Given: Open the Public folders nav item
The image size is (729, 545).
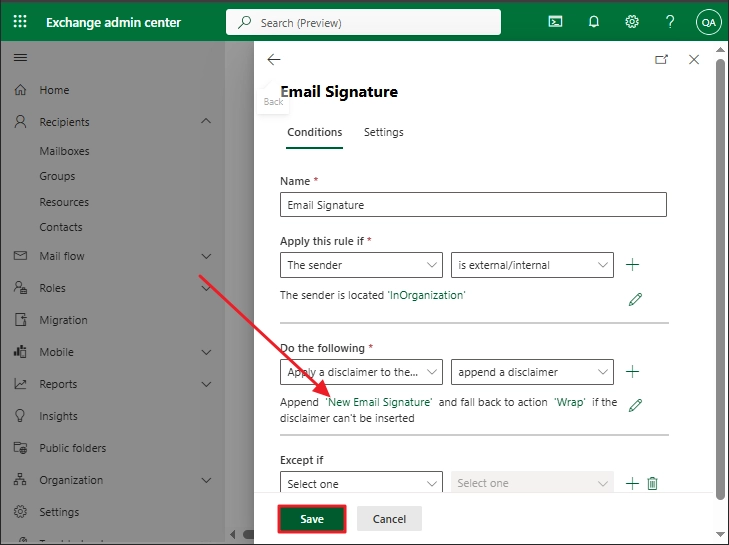Looking at the screenshot, I should [73, 448].
